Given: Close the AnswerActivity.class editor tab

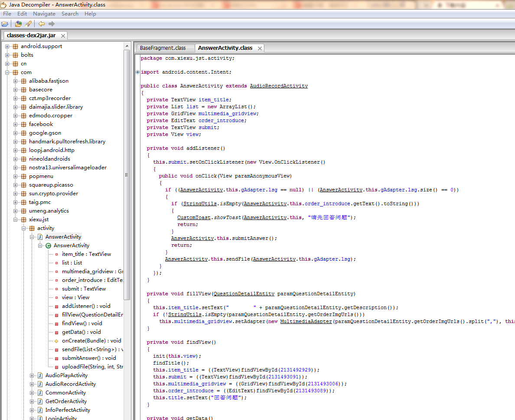Looking at the screenshot, I should tap(260, 48).
